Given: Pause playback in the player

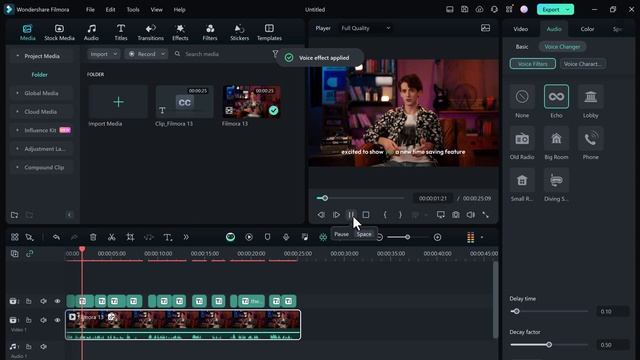Looking at the screenshot, I should pyautogui.click(x=351, y=215).
